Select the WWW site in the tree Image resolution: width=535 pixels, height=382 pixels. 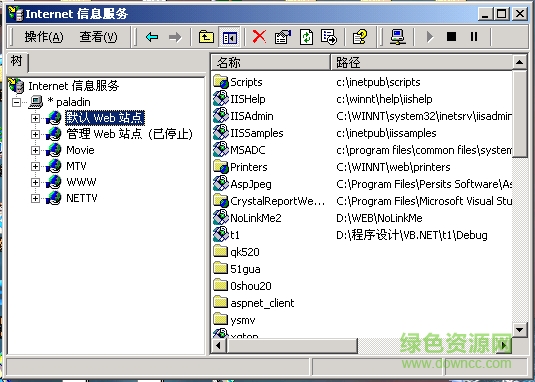(81, 182)
